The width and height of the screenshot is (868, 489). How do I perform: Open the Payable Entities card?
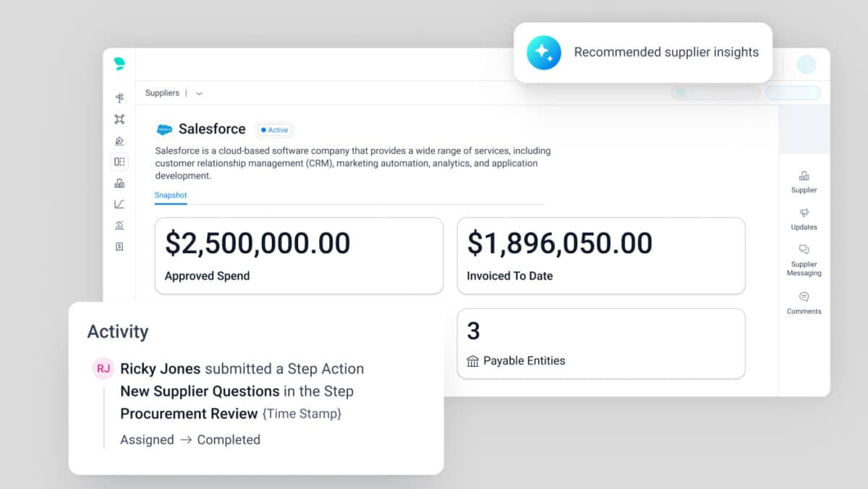click(x=600, y=344)
